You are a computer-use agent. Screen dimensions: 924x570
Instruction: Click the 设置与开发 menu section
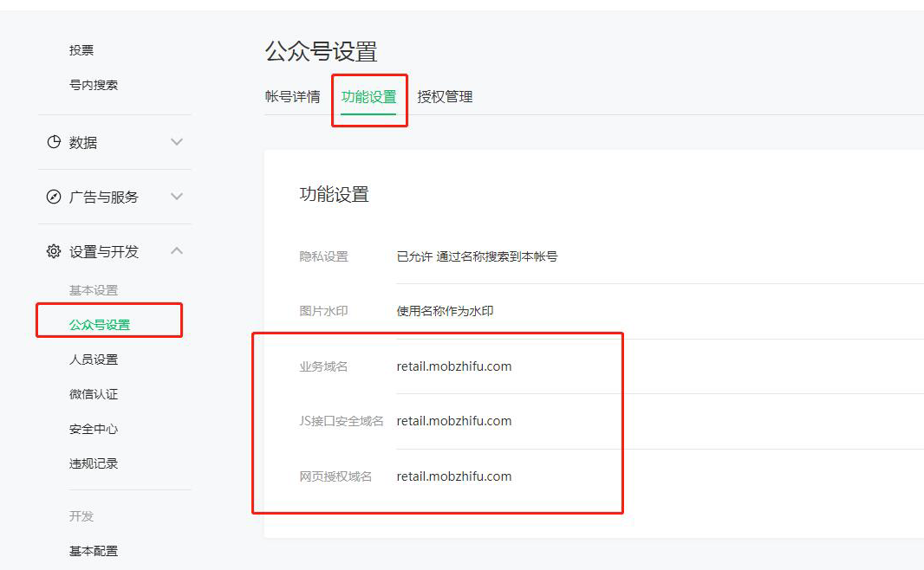point(104,252)
